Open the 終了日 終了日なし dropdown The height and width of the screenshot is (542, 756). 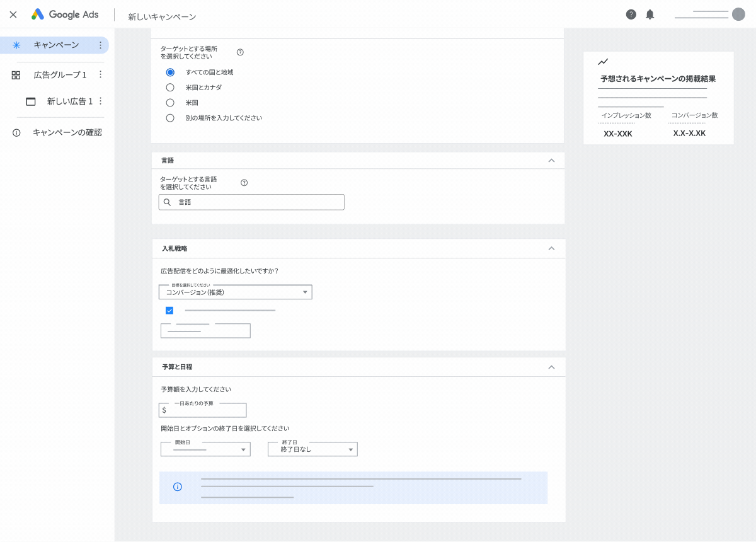tap(312, 449)
